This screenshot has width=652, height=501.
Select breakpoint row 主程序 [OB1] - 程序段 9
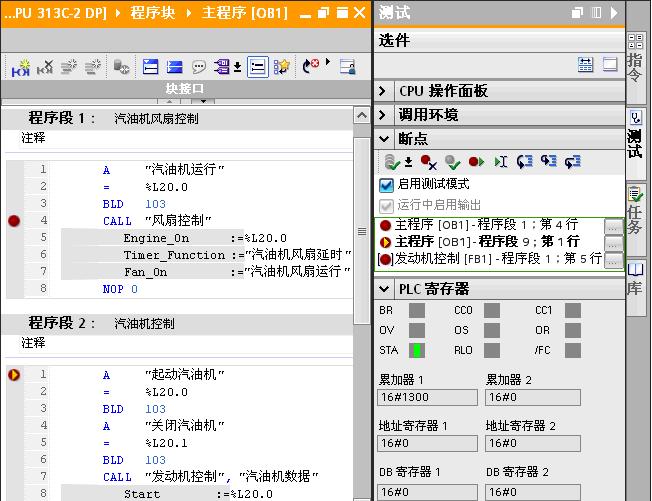pos(489,242)
